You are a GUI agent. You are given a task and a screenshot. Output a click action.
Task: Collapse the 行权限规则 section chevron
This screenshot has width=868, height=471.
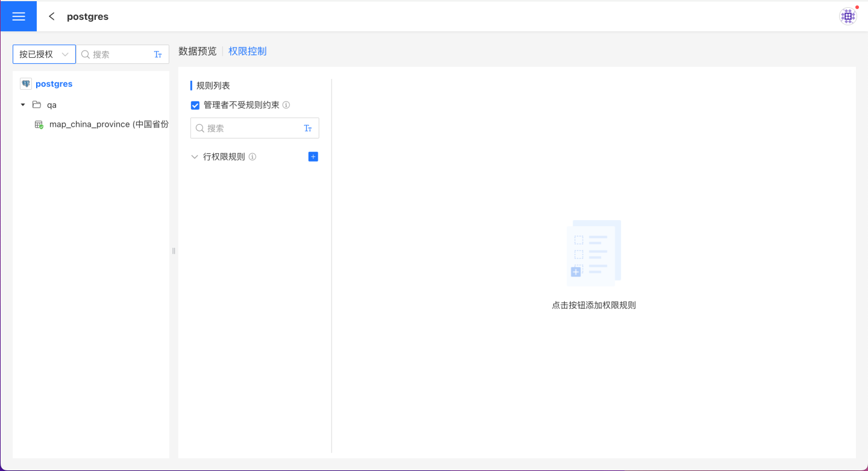point(195,157)
